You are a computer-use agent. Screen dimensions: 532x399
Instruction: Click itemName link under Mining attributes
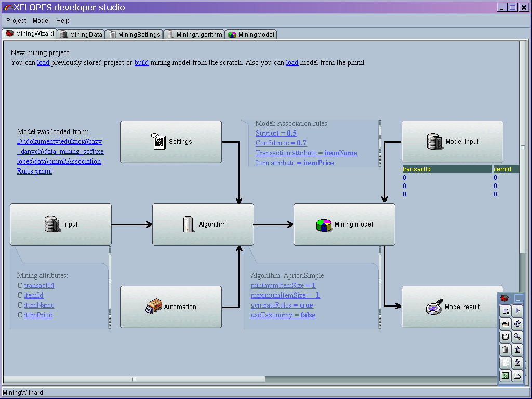point(39,305)
